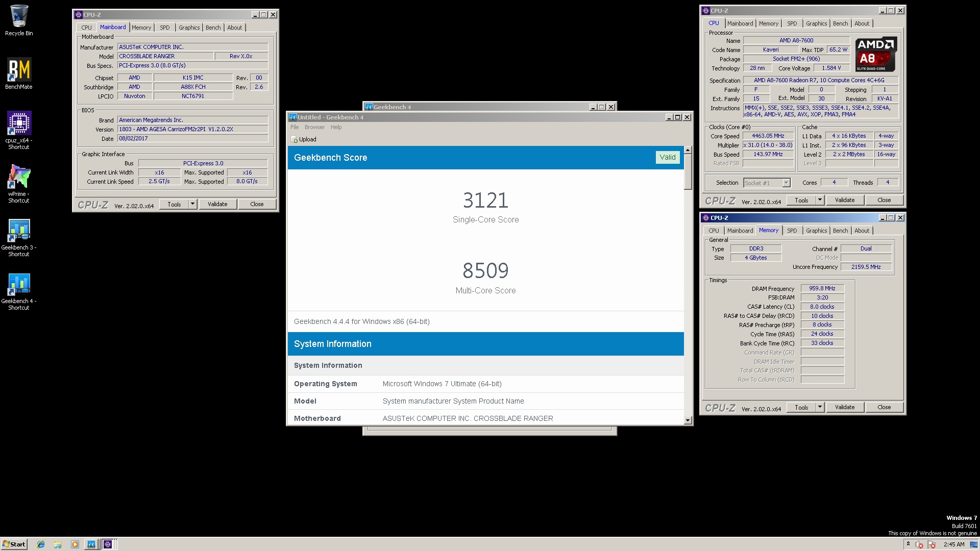Click the motherboard model CROSSBLADE RANGER field
The image size is (980, 551).
165,56
